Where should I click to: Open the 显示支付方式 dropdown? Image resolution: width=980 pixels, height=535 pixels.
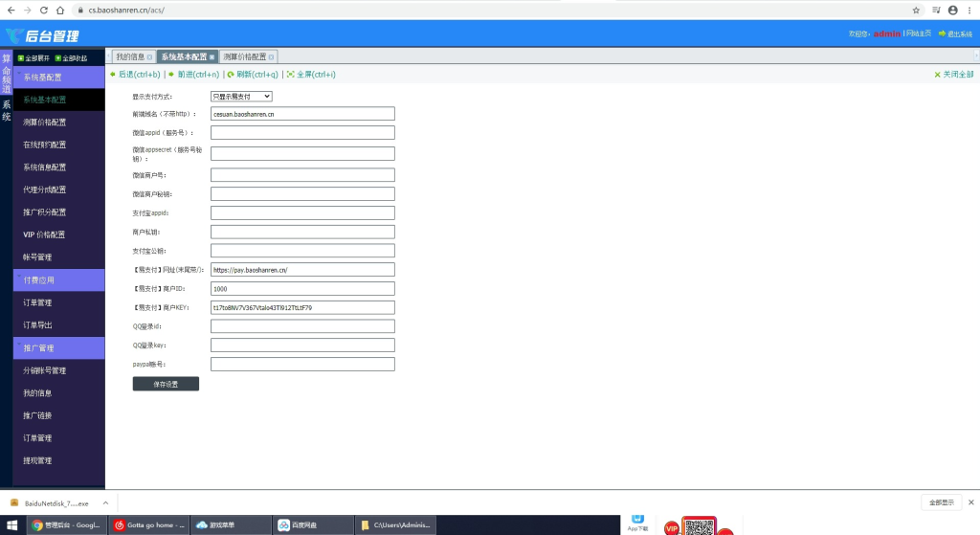pyautogui.click(x=241, y=97)
